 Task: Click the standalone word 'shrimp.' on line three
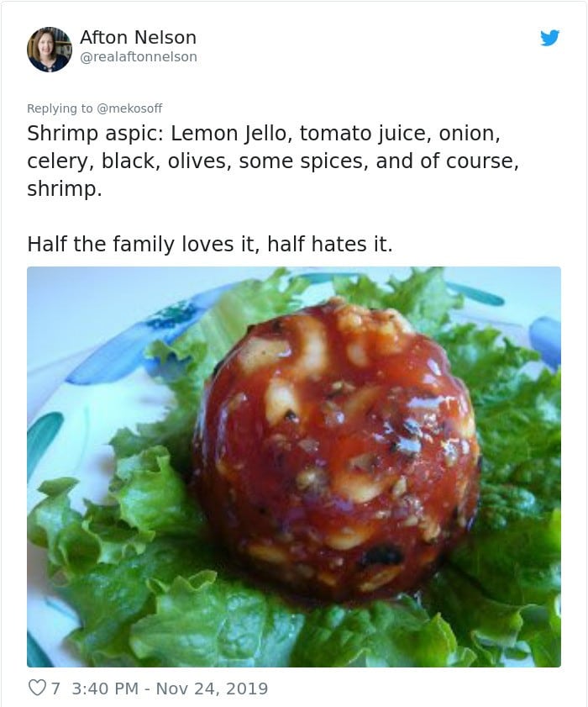click(x=64, y=187)
